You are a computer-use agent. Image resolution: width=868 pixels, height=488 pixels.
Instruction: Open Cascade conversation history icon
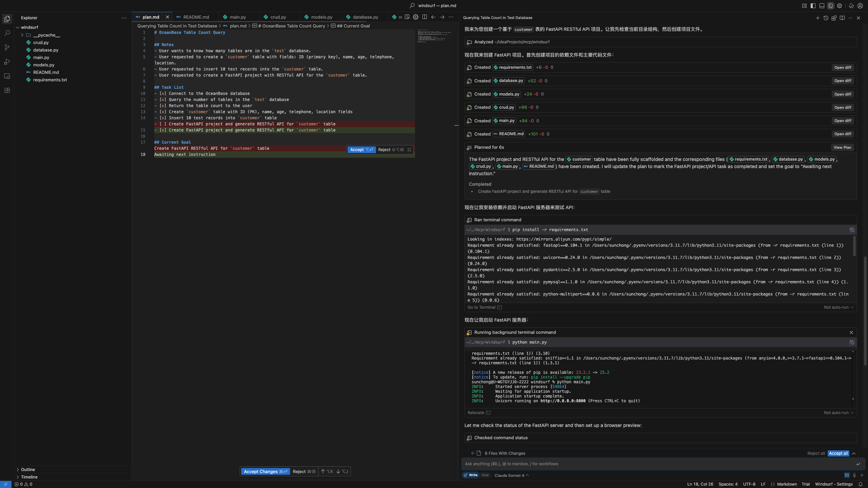pyautogui.click(x=826, y=18)
